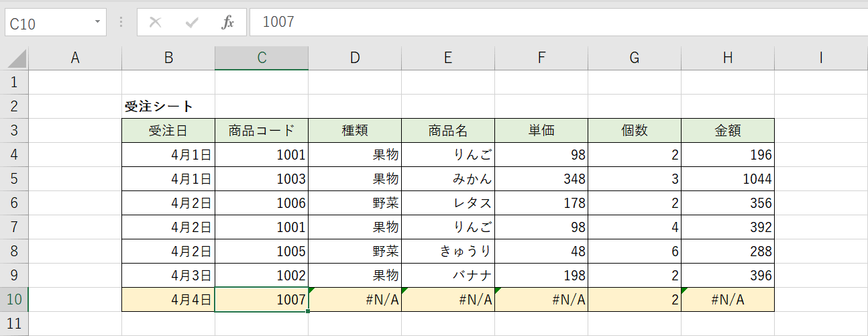Click the きゅうり product name cell

coord(448,251)
